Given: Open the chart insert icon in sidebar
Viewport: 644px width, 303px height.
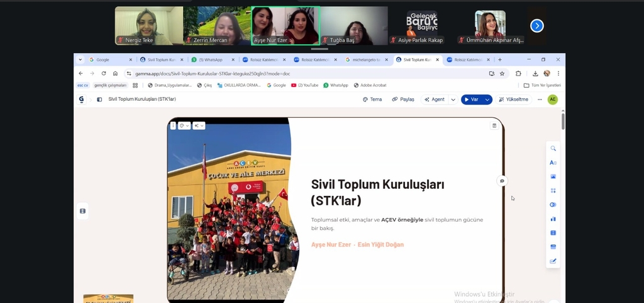Looking at the screenshot, I should 553,219.
